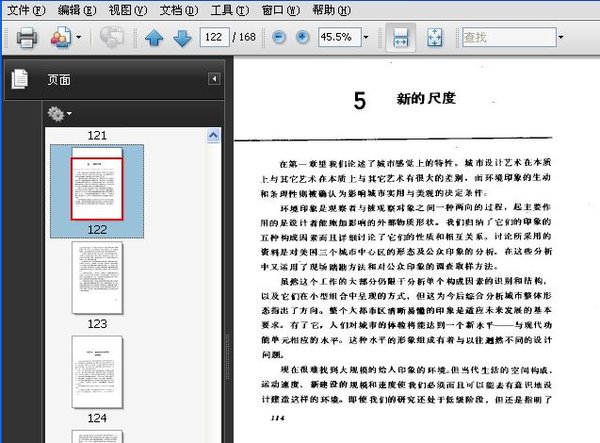Click the thumbnail label 121
This screenshot has width=600, height=443.
(97, 135)
